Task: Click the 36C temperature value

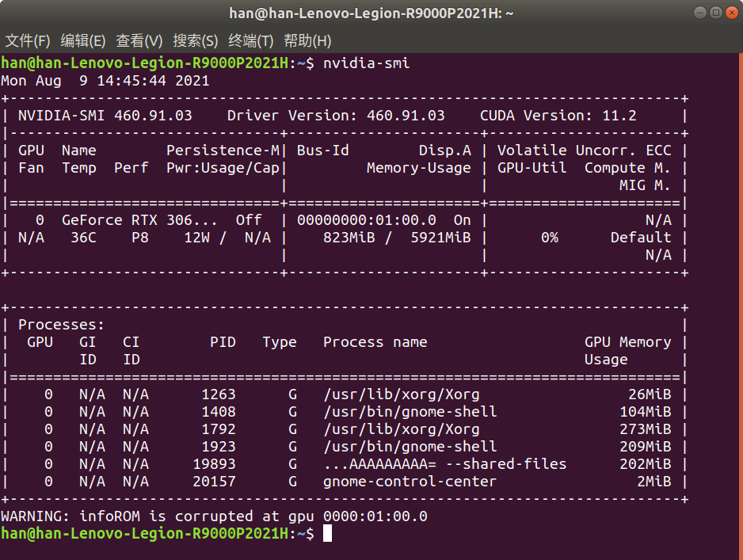Action: [x=83, y=238]
